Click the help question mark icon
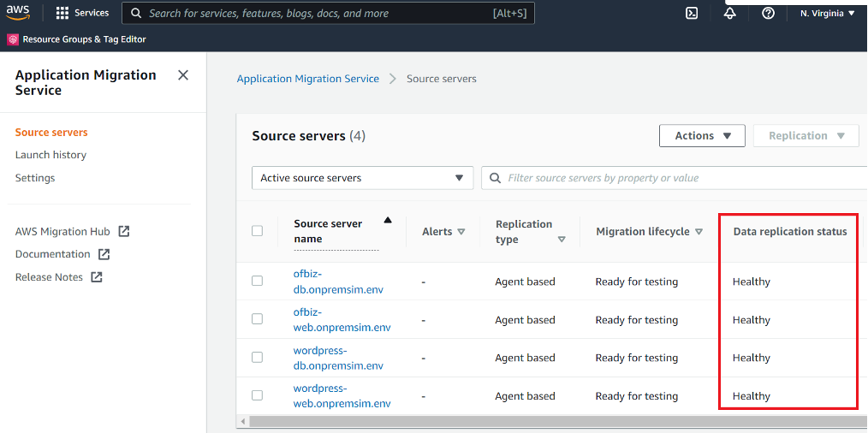The image size is (868, 433). [x=768, y=13]
